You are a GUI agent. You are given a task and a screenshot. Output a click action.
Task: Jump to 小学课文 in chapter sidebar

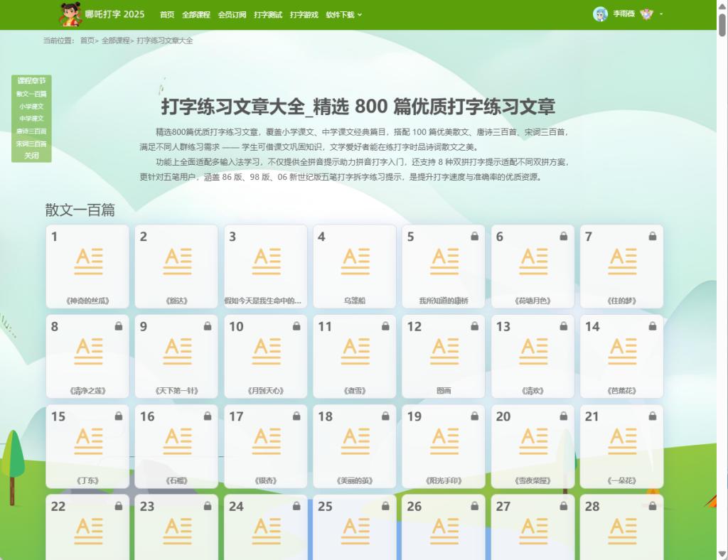point(31,106)
